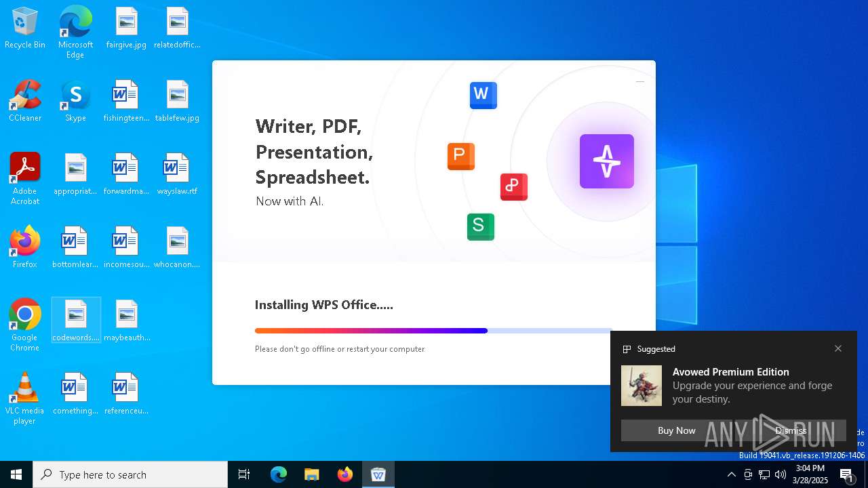Select VLC media player desktop shortcut
This screenshot has width=868, height=488.
25,399
